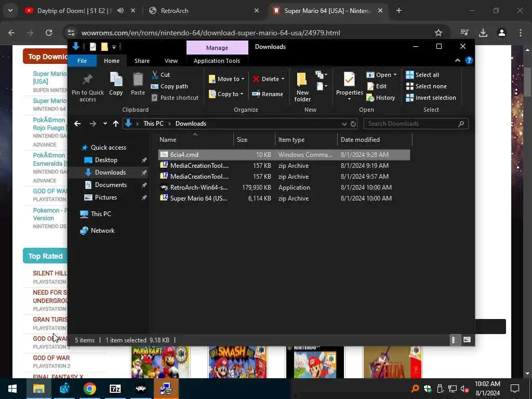Switch to large icons view in the status bar
This screenshot has height=399, width=532.
tap(467, 340)
